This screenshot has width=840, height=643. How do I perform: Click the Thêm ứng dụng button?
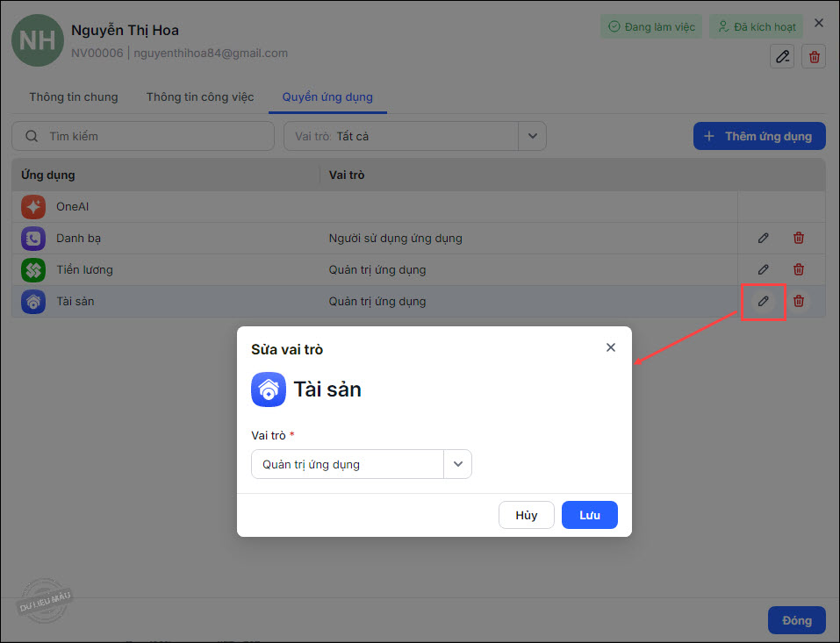click(759, 136)
